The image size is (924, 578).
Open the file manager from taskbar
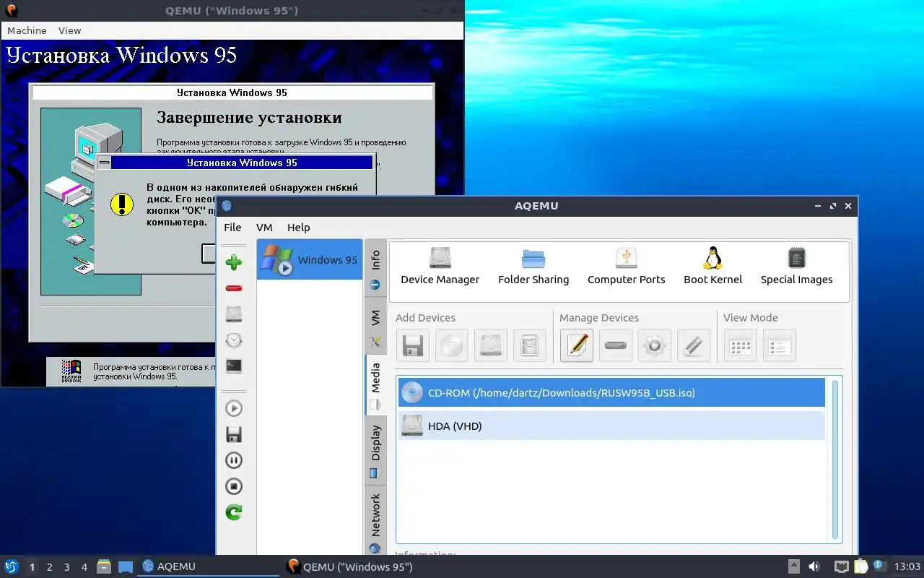[x=104, y=566]
